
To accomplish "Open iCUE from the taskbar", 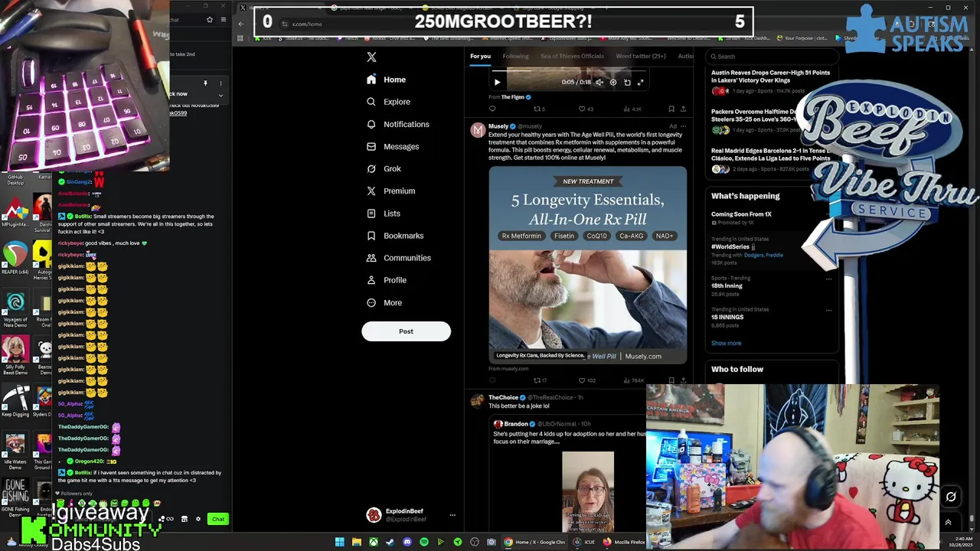I will click(585, 542).
